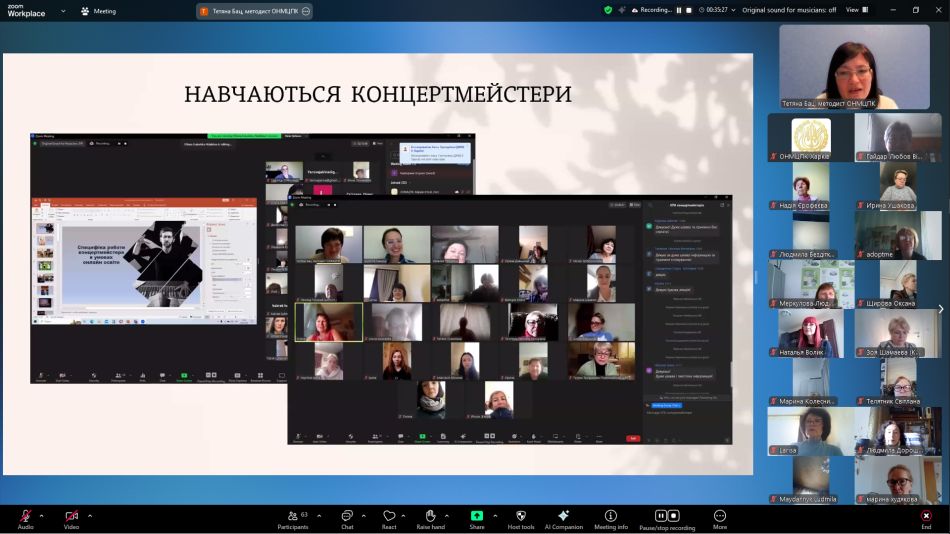Click the muted icon on ОНМЦПК Харків tile
Screen dimensions: 950x534
774,156
